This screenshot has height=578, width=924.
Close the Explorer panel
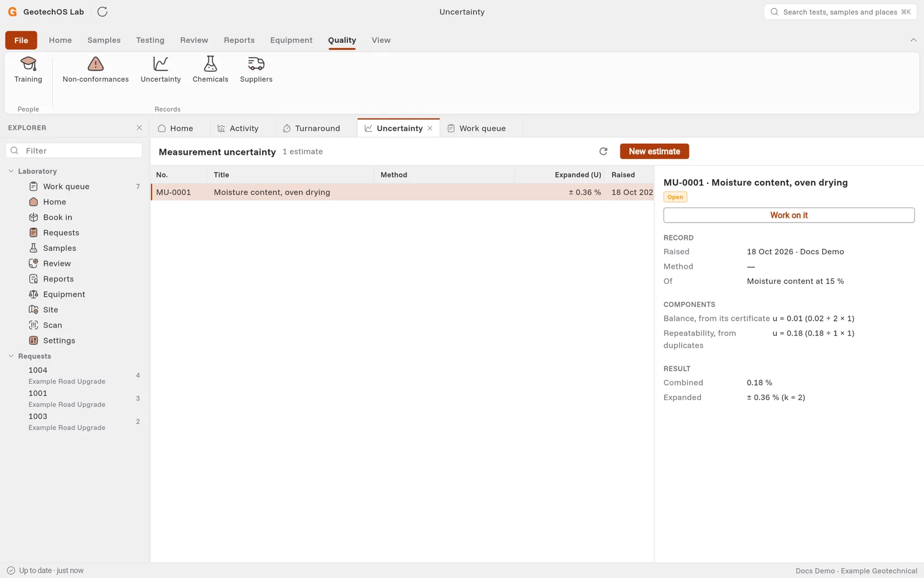coord(139,128)
